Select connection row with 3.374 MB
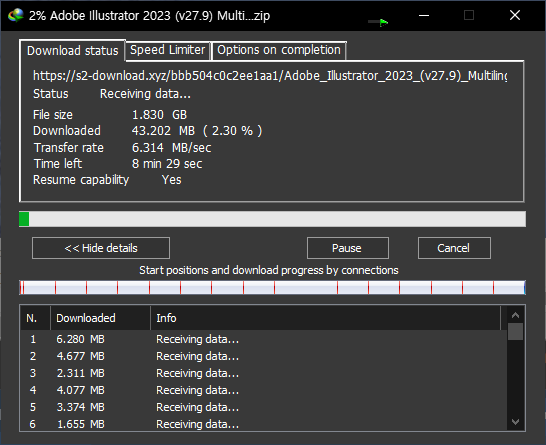Image resolution: width=546 pixels, height=445 pixels. click(263, 407)
